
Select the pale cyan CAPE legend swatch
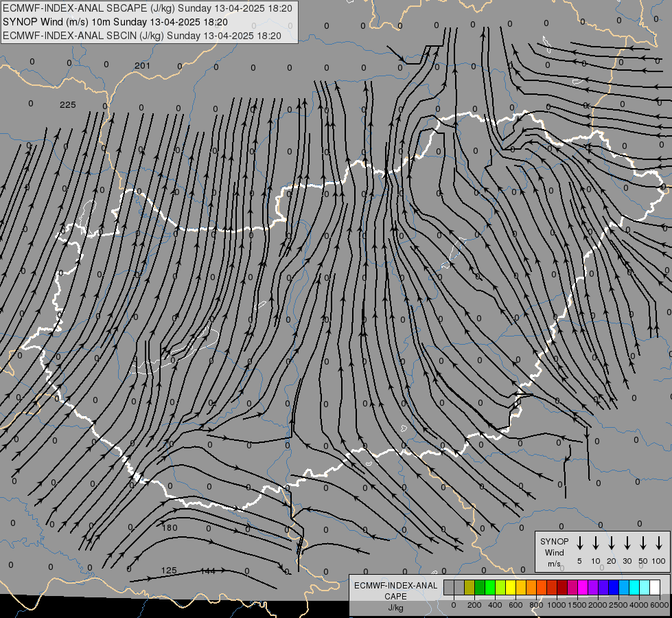pos(645,587)
